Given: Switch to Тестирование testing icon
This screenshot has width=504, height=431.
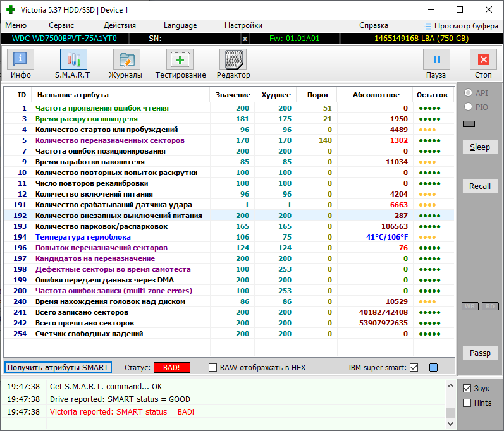Looking at the screenshot, I should point(180,59).
